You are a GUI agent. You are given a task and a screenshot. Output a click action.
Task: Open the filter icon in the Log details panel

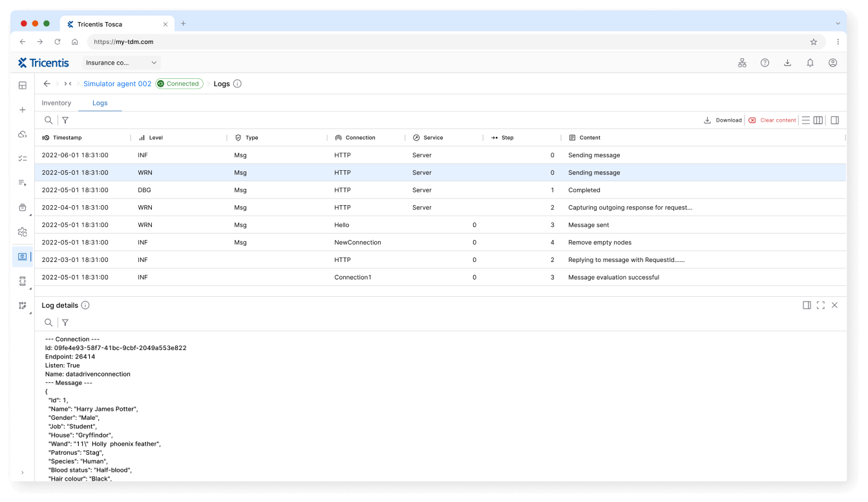tap(65, 322)
